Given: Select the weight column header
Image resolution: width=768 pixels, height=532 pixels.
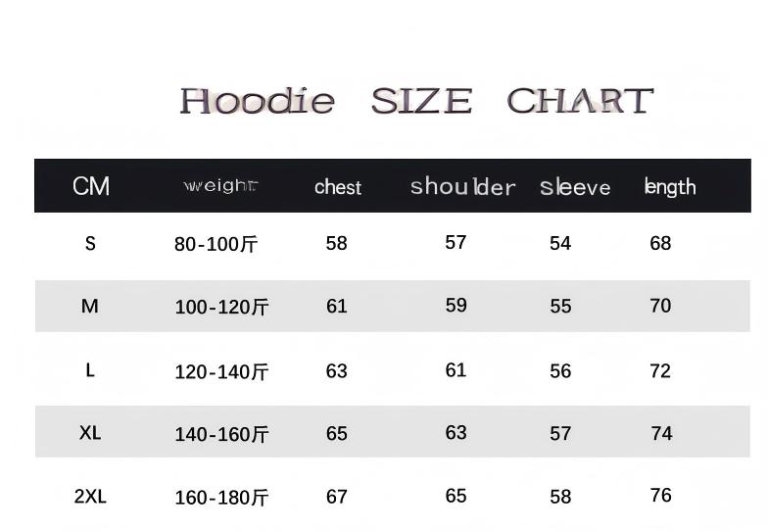Looking at the screenshot, I should pos(220,186).
